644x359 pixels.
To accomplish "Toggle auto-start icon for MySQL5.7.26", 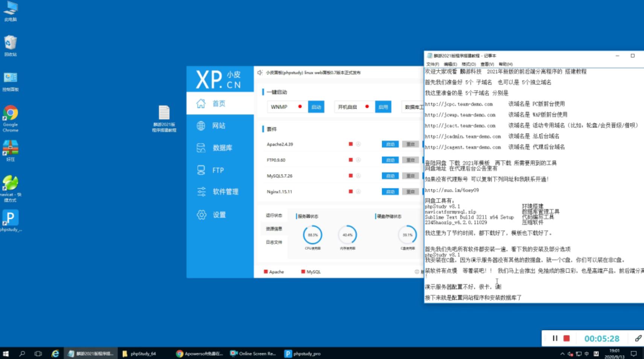I will [358, 176].
